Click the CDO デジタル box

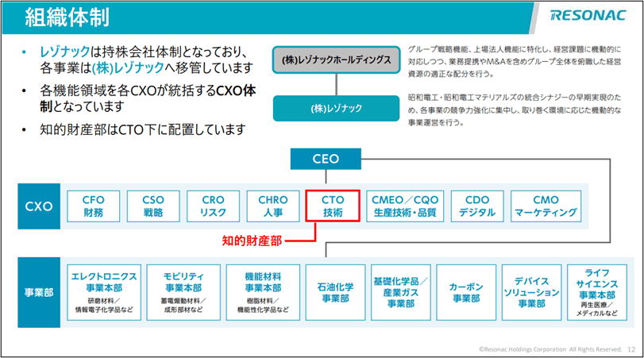coord(476,206)
